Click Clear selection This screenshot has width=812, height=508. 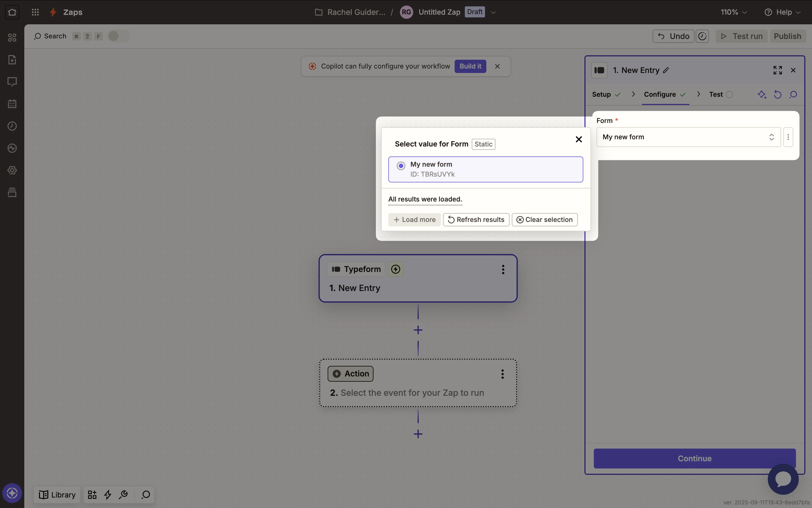click(544, 220)
